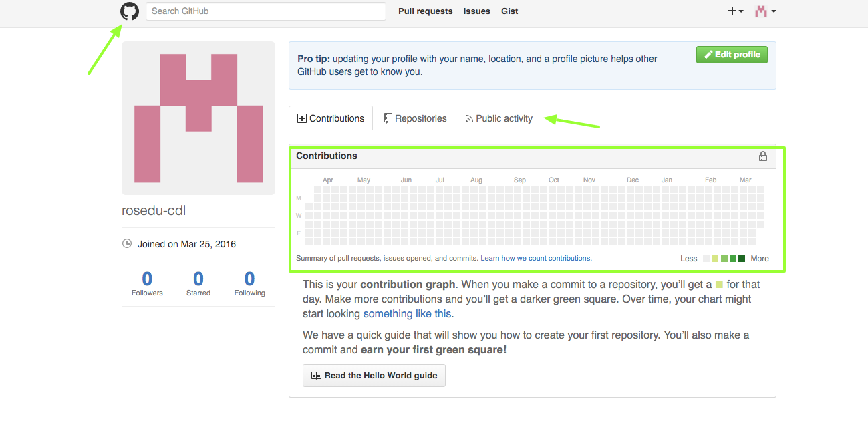Viewport: 868px width, 439px height.
Task: Click the clock icon beside join date
Action: tap(127, 244)
